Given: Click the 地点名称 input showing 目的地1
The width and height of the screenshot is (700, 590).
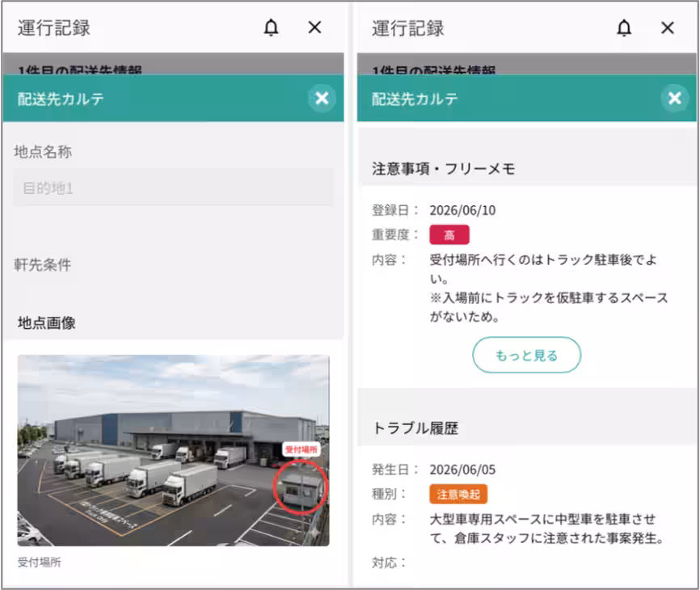Looking at the screenshot, I should tap(172, 188).
